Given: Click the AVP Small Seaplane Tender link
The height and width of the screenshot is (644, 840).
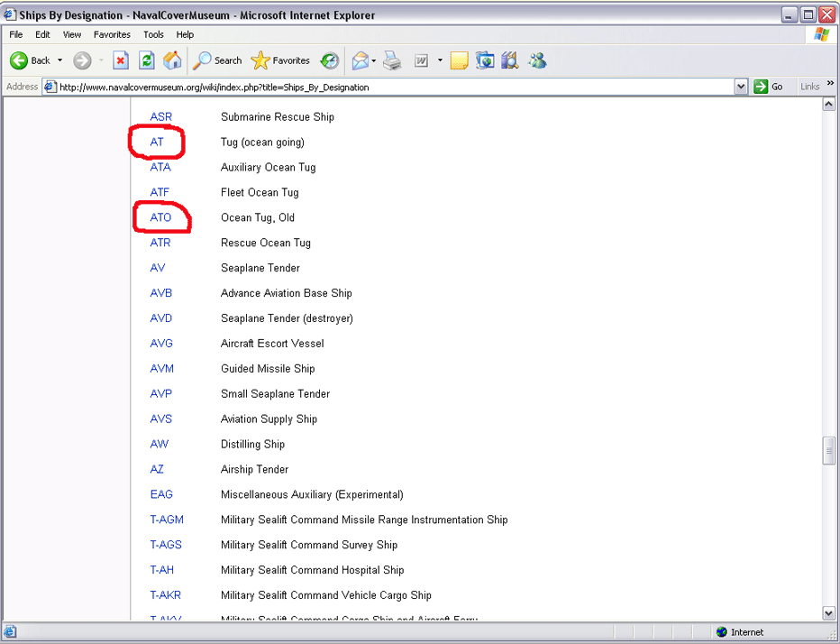Looking at the screenshot, I should [x=161, y=393].
